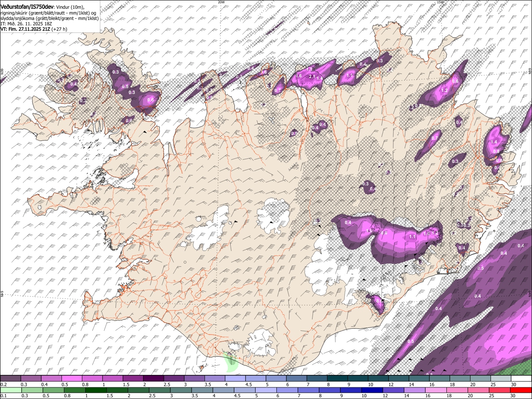Select upper legend swatch starting at 6
532x399 pixels.
296,379
